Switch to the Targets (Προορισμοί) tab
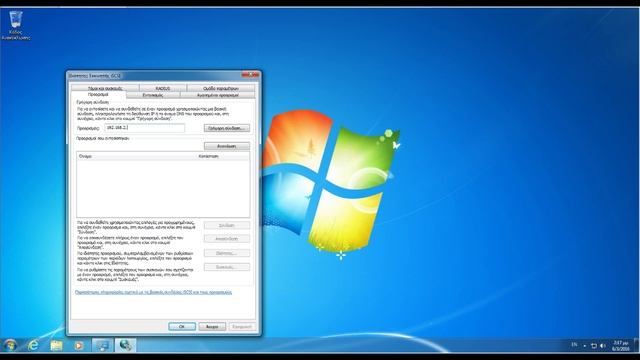The width and height of the screenshot is (640, 360). coord(98,94)
